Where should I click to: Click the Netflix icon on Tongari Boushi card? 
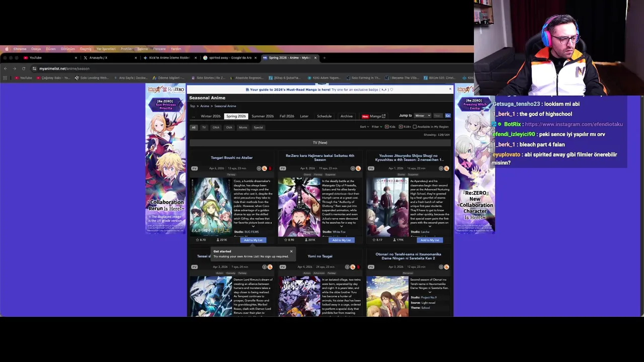pyautogui.click(x=270, y=168)
